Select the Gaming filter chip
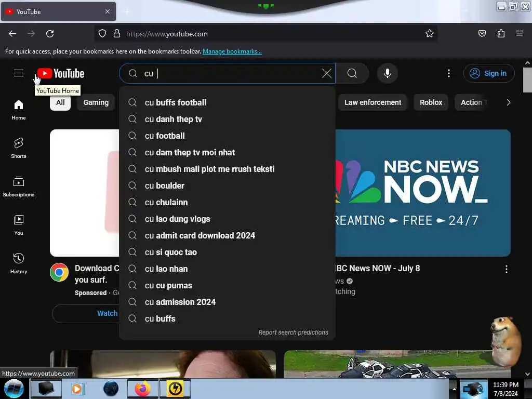Viewport: 532px width, 399px height. coord(96,102)
